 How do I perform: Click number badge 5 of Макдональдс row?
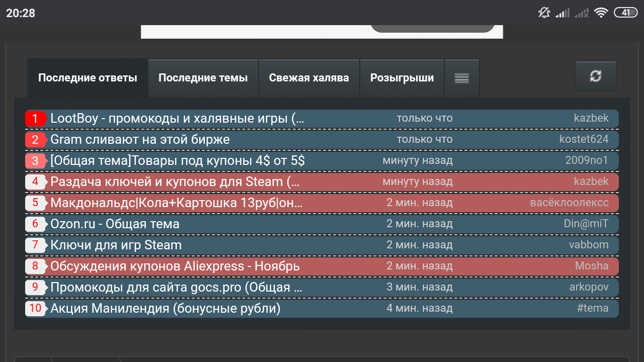pos(35,203)
